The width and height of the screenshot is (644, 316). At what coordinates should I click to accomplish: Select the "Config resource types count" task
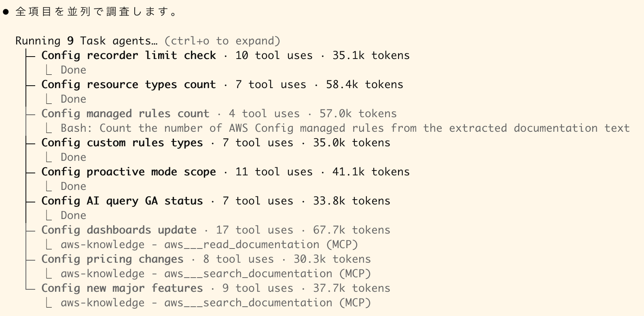[x=129, y=84]
